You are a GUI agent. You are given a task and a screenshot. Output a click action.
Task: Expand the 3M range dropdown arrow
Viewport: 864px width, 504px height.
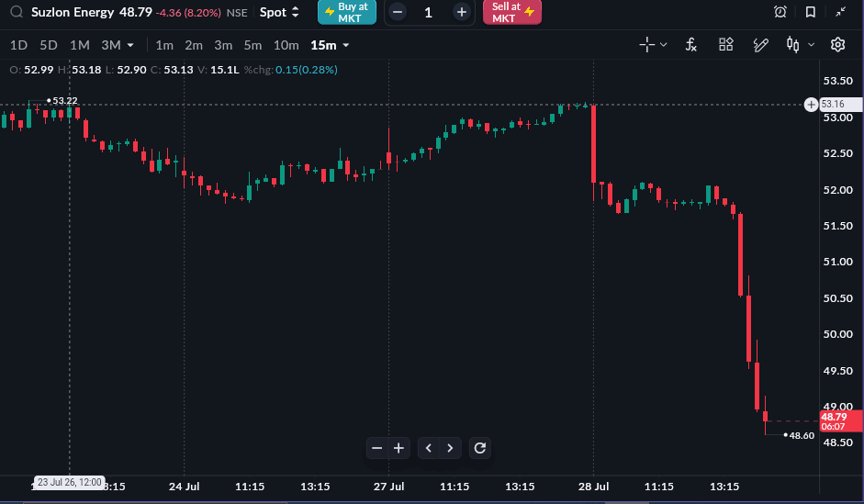click(x=130, y=45)
